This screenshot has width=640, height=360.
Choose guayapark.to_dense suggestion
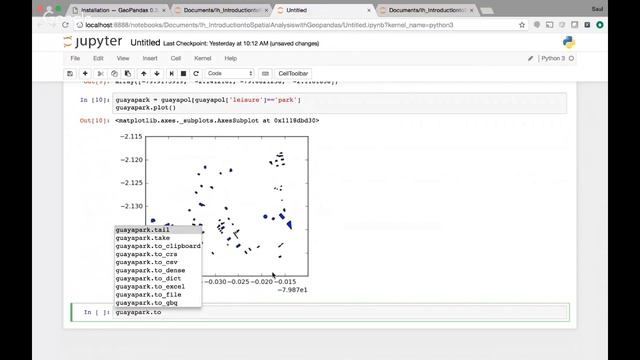(158, 271)
